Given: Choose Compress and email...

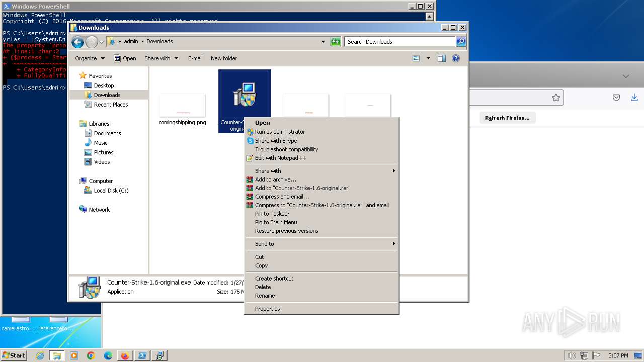Looking at the screenshot, I should point(321,197).
